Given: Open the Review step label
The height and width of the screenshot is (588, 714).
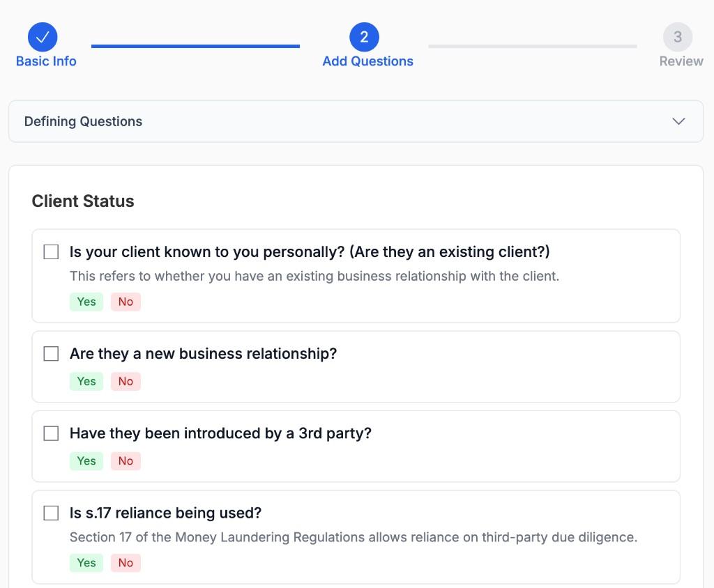Looking at the screenshot, I should click(x=681, y=61).
